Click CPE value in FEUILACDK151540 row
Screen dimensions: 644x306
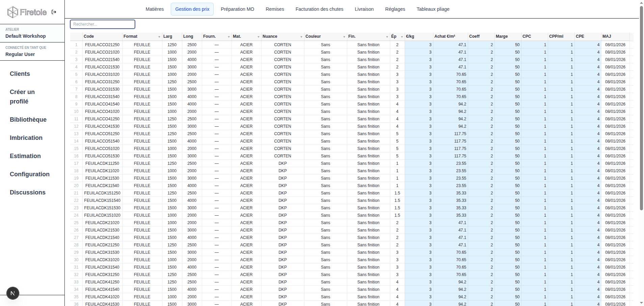coord(588,201)
